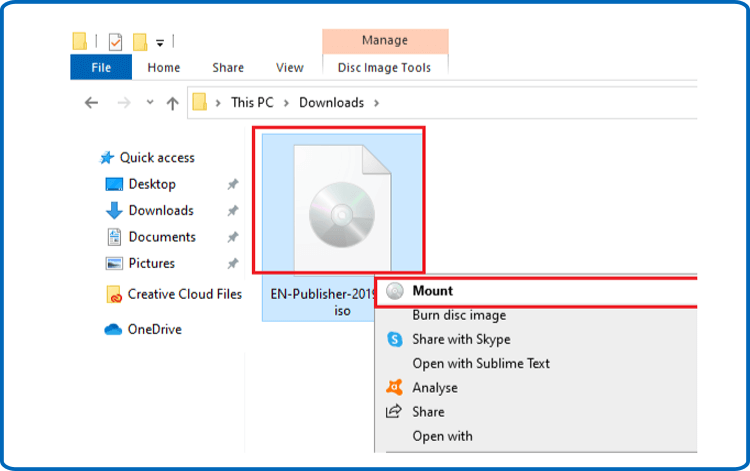This screenshot has width=750, height=471.
Task: Click the Skype icon in context menu
Action: tap(395, 340)
